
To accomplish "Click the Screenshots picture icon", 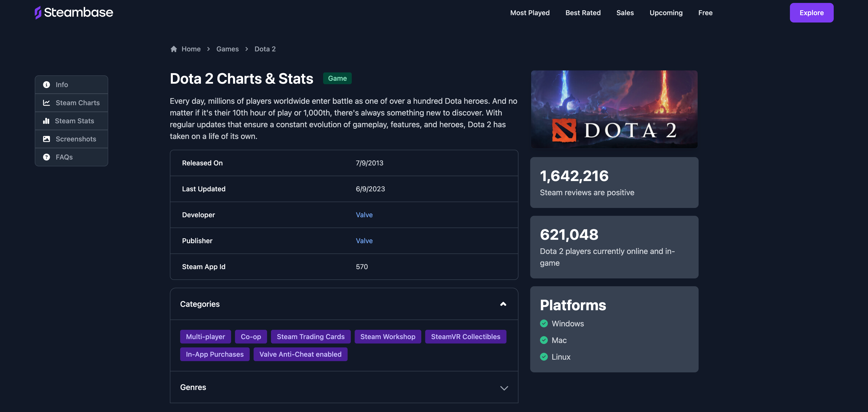I will pos(47,139).
